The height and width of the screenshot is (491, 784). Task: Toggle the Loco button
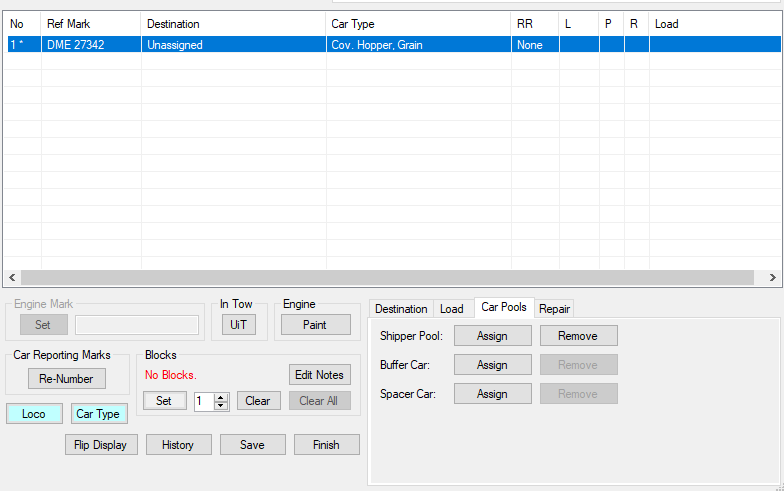click(x=34, y=414)
